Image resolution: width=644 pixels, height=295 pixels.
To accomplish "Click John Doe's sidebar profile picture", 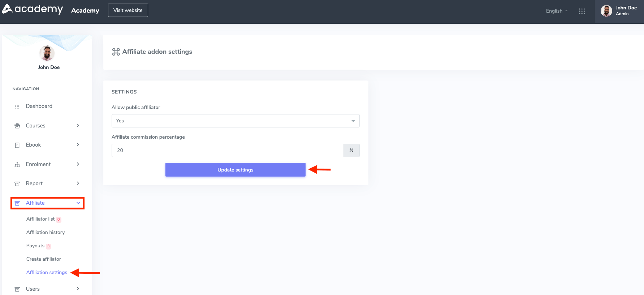I will (47, 53).
